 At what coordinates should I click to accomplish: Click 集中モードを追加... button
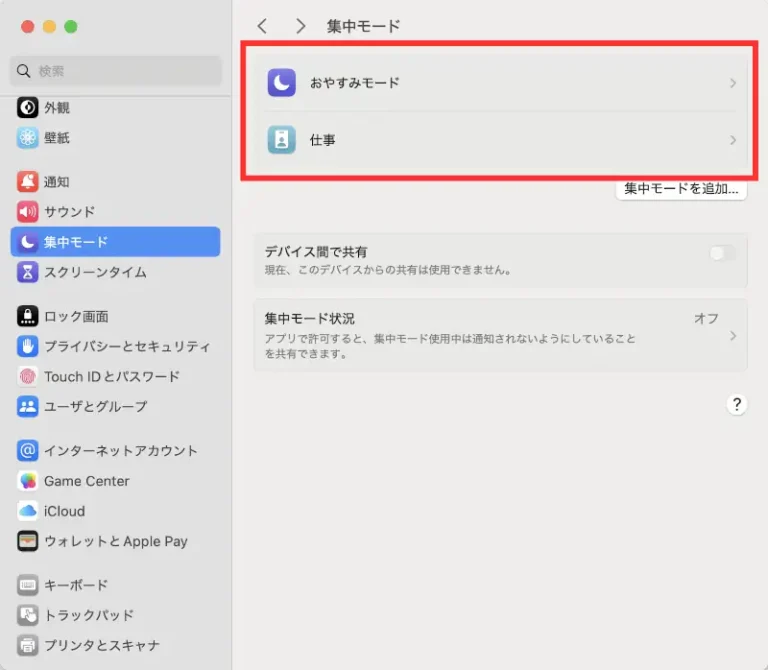681,189
